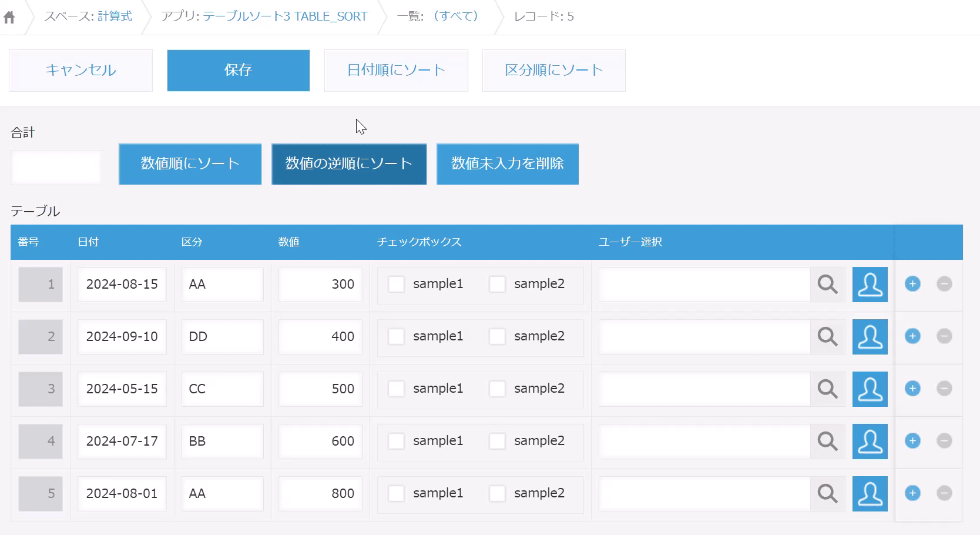Enable sample2 checkbox in row 2
Screen dimensions: 980x535
point(498,337)
